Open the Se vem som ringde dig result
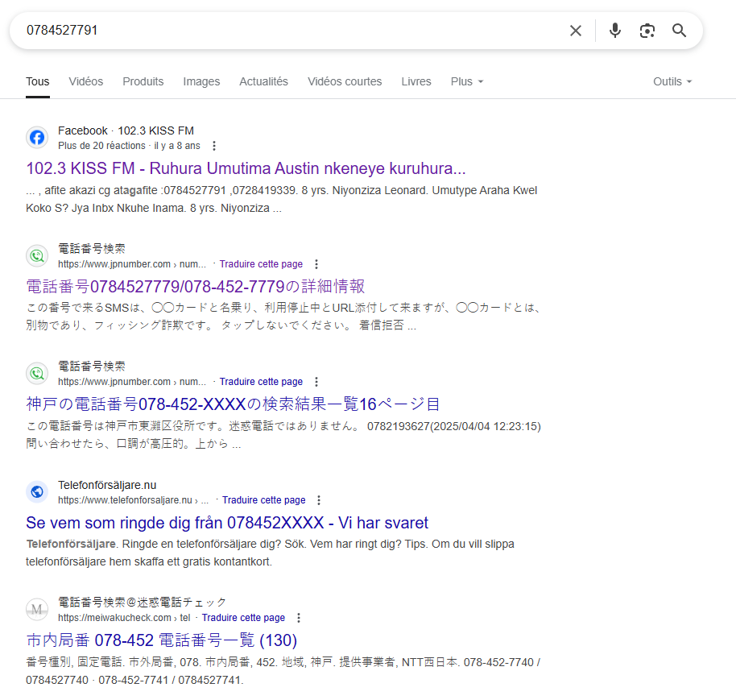736x700 pixels. pyautogui.click(x=227, y=523)
